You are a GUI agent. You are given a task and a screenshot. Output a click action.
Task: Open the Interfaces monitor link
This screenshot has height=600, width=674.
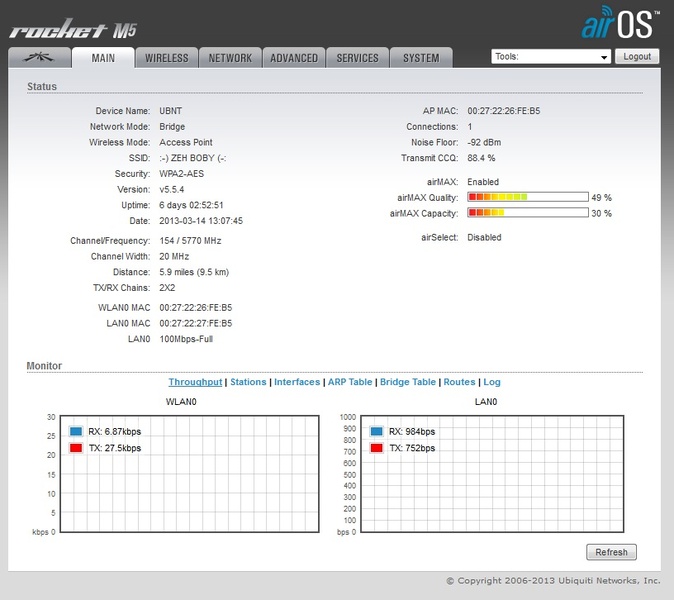pos(297,382)
